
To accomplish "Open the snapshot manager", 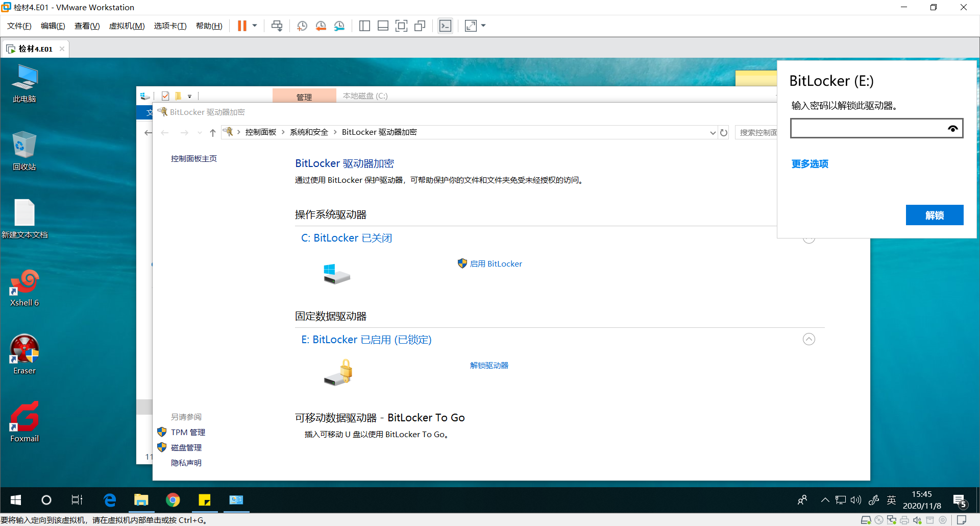I will pyautogui.click(x=339, y=26).
